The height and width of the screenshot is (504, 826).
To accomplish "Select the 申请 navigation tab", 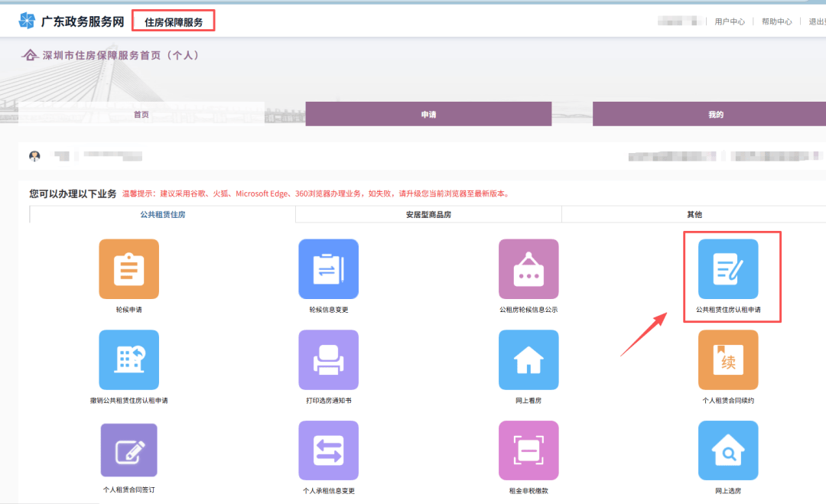I will [428, 113].
